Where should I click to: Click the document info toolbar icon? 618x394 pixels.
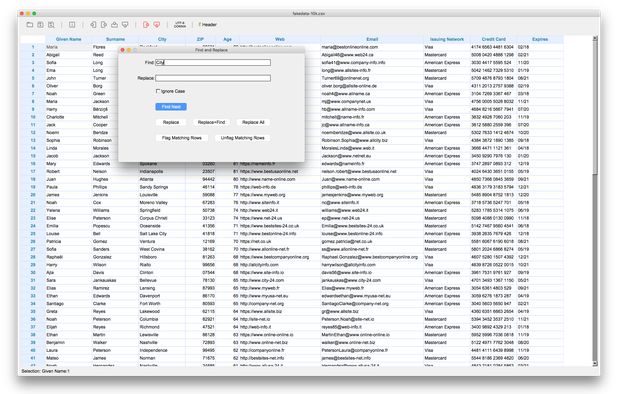click(72, 24)
